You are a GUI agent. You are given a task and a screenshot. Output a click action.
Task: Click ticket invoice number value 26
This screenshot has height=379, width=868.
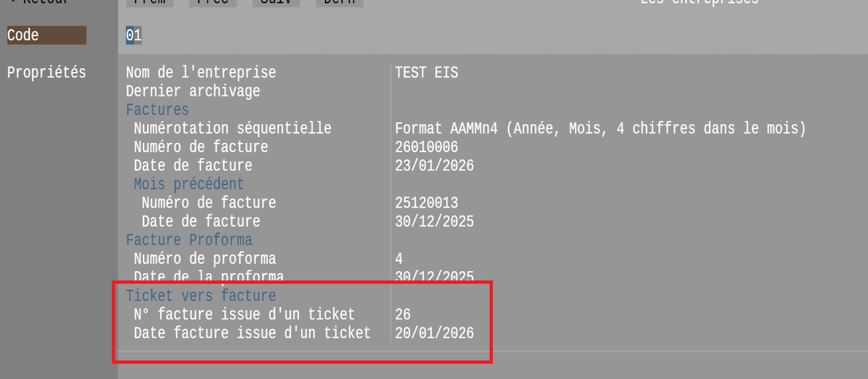click(x=403, y=314)
